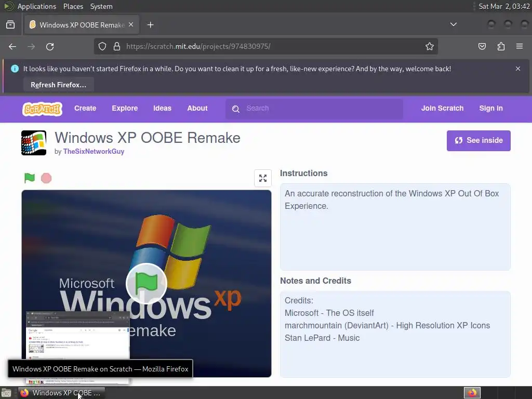Open the Ideas link in Scratch navbar

(x=162, y=108)
